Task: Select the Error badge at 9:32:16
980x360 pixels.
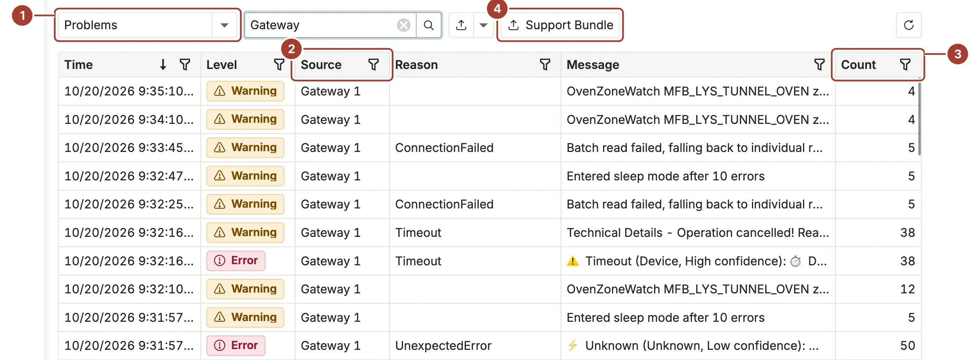Action: [x=236, y=261]
